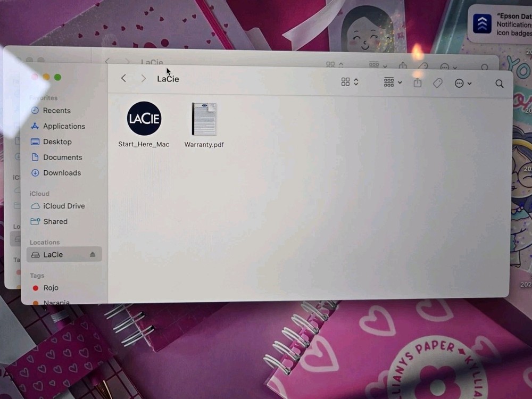Viewport: 532px width, 399px height.
Task: Open Shared in the sidebar
Action: (64, 221)
